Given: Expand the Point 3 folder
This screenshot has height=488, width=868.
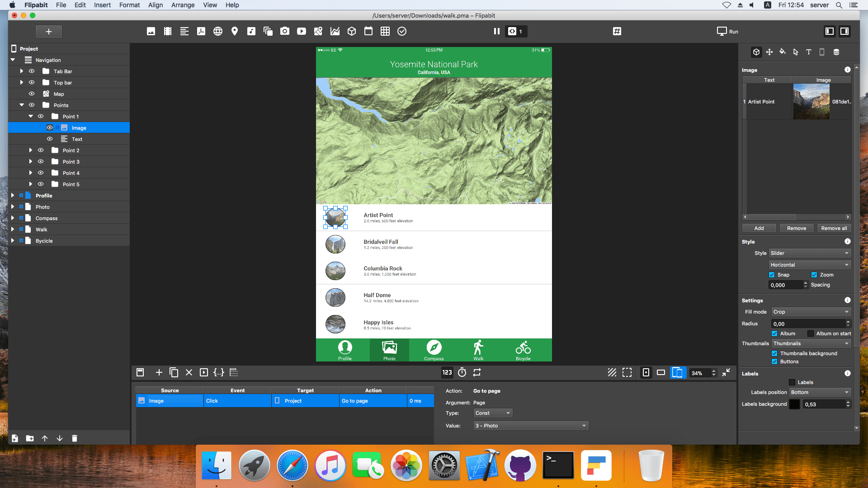Looking at the screenshot, I should coord(31,161).
